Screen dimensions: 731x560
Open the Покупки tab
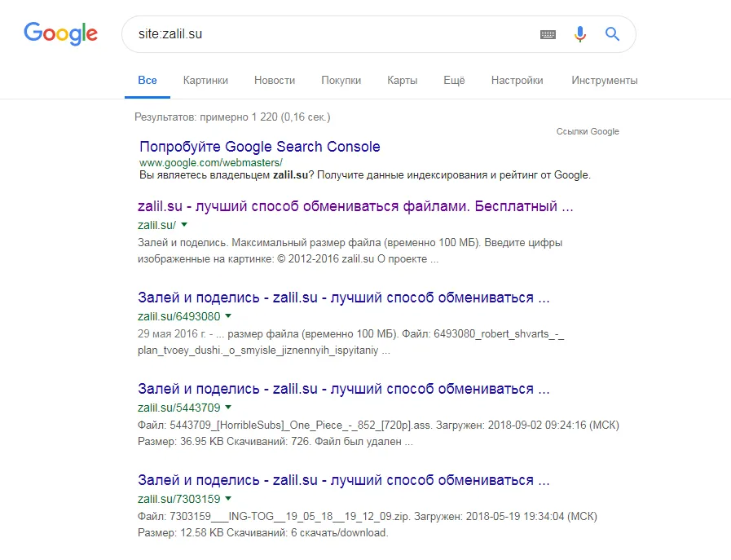click(x=341, y=80)
